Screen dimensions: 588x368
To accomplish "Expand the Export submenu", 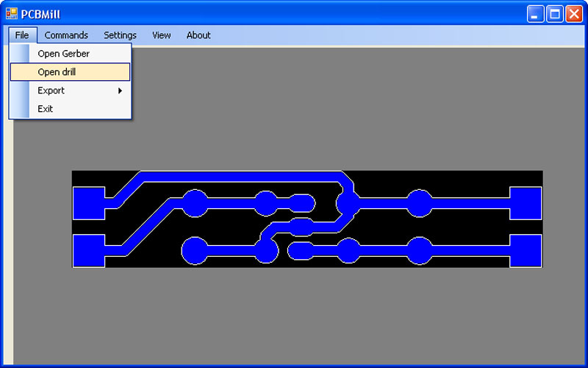I will click(70, 91).
